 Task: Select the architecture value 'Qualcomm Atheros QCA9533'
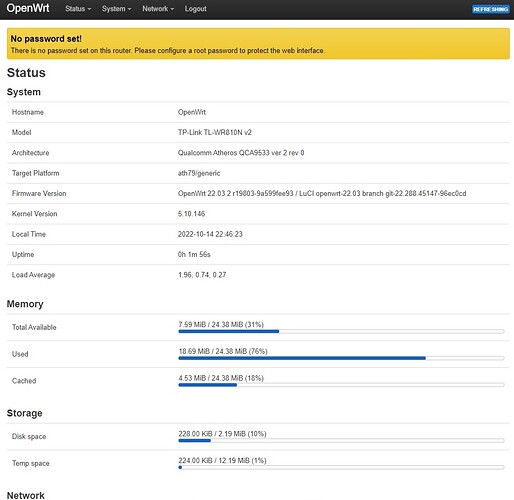pos(224,153)
